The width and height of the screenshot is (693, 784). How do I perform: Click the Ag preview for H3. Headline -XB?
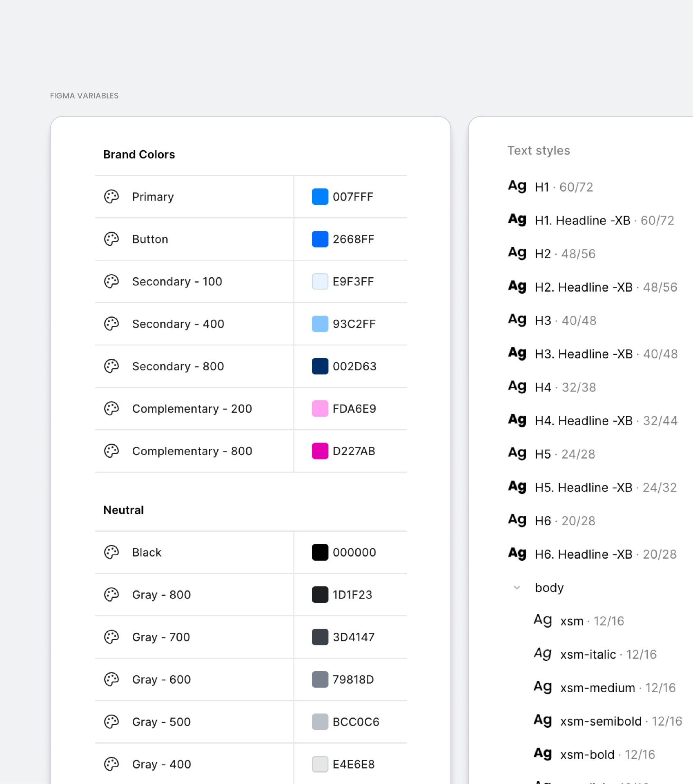pyautogui.click(x=517, y=354)
